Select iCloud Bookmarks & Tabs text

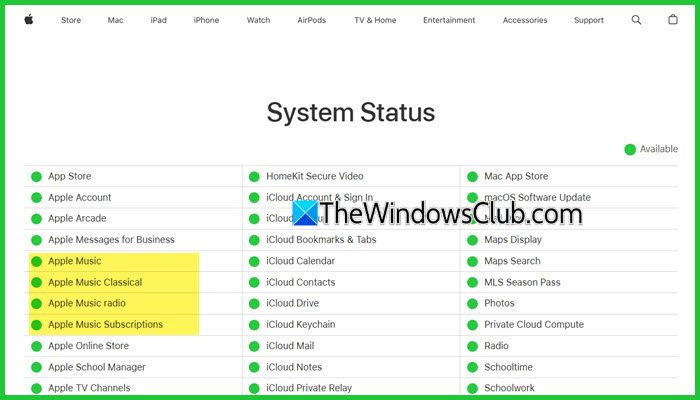[321, 240]
